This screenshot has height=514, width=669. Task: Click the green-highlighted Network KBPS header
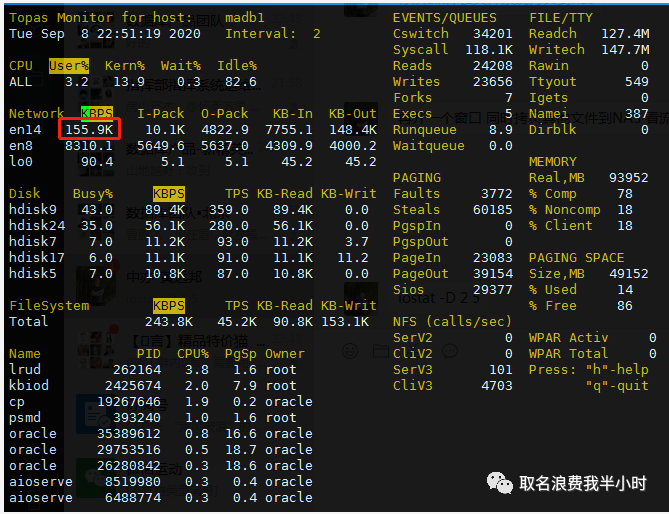(97, 113)
